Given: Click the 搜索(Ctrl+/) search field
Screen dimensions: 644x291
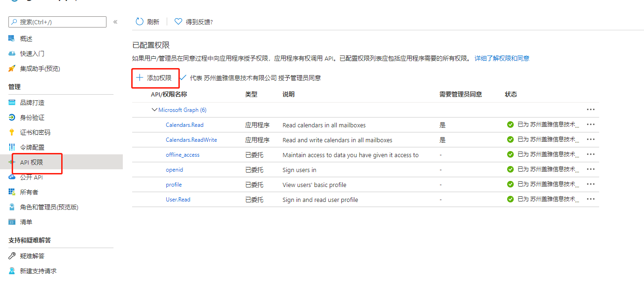Looking at the screenshot, I should coord(57,22).
